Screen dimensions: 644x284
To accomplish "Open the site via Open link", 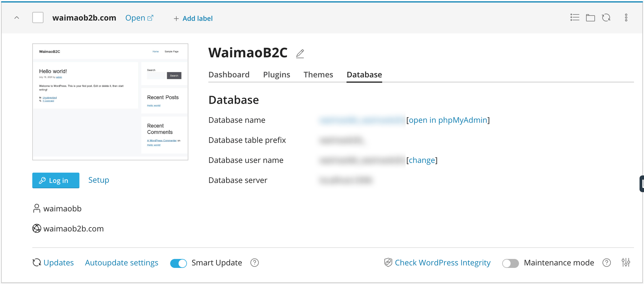I will click(139, 18).
